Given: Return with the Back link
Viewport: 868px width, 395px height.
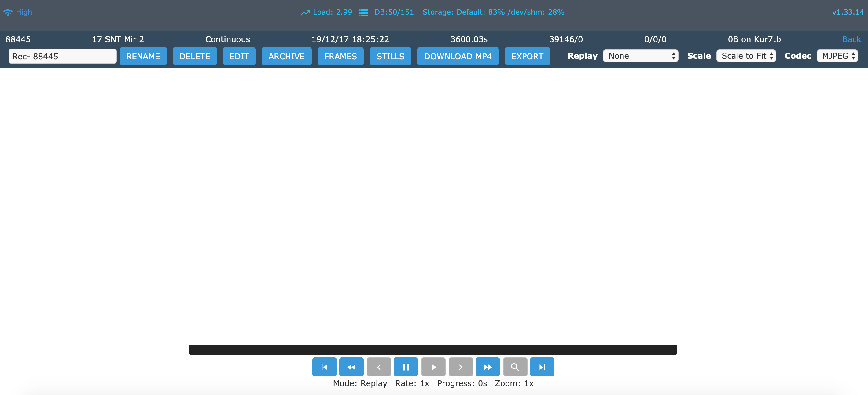Looking at the screenshot, I should tap(851, 39).
